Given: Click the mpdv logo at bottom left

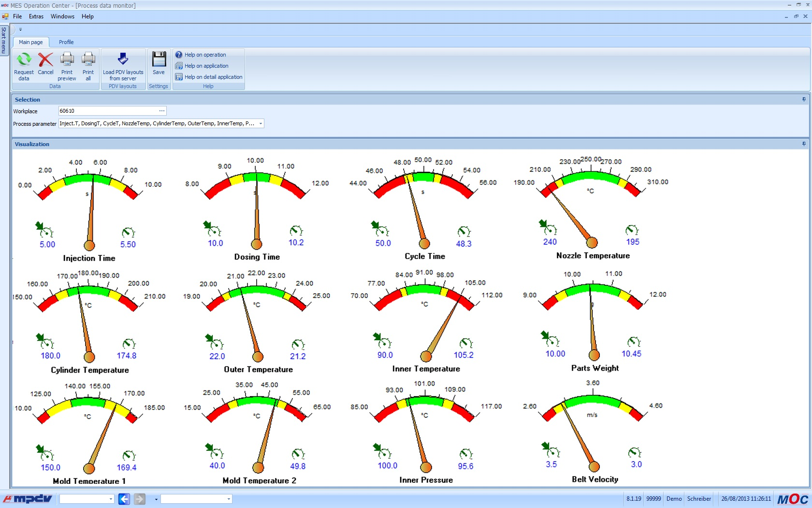Looking at the screenshot, I should (28, 499).
